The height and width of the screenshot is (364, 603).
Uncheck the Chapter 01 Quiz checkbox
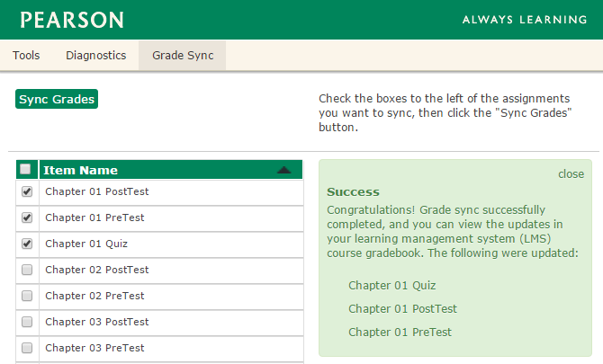[27, 244]
